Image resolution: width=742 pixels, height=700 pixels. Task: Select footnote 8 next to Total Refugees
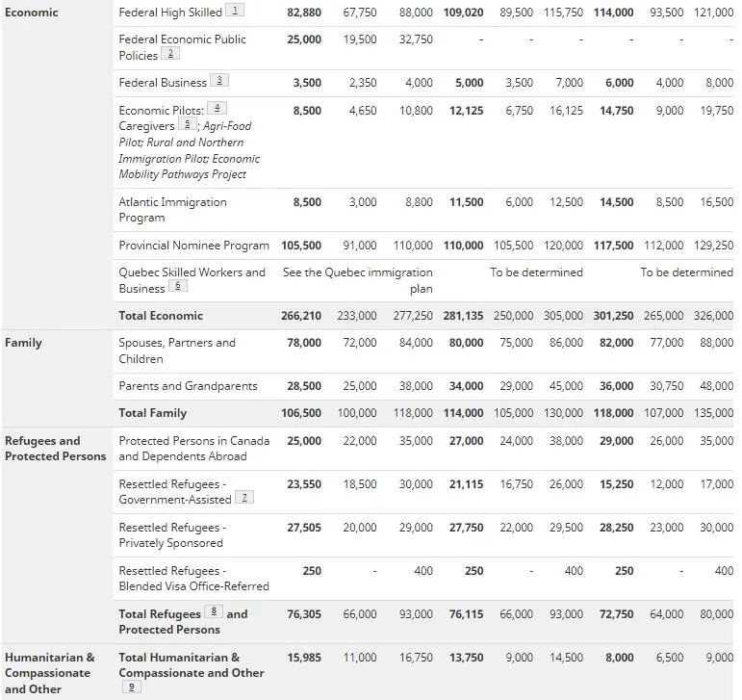214,611
